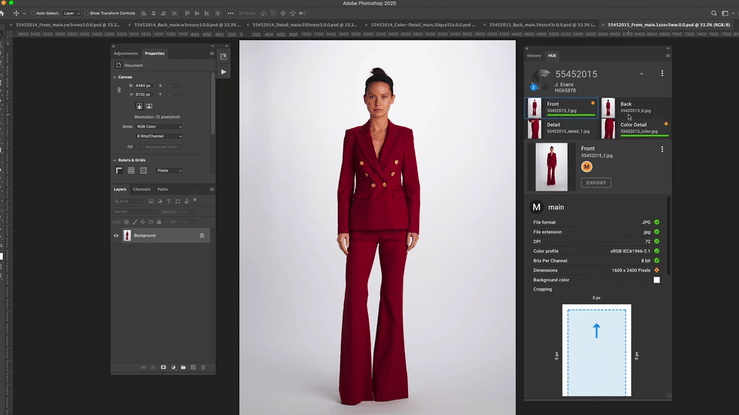Toggle Show Transform Controls checkbox
The height and width of the screenshot is (415, 739).
click(x=86, y=14)
